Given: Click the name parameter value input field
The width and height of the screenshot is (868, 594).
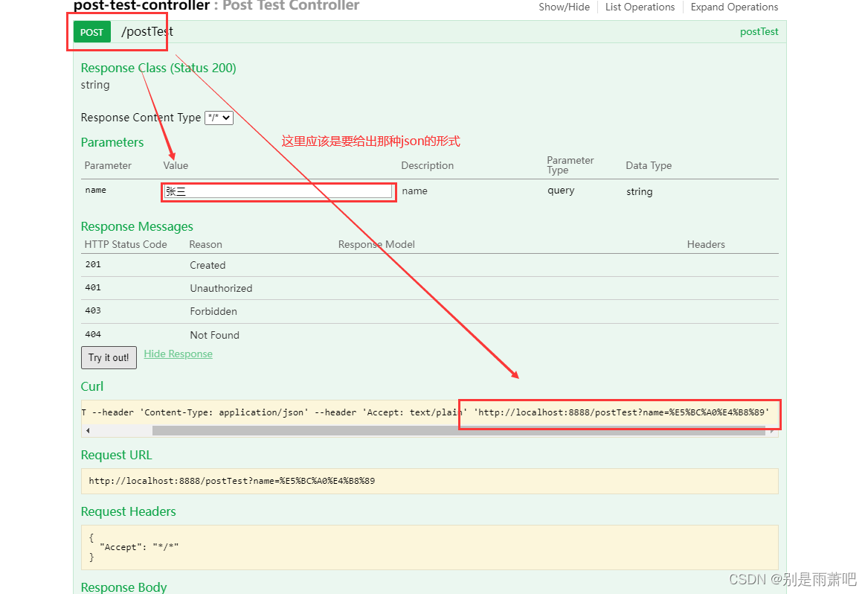Looking at the screenshot, I should coord(278,192).
